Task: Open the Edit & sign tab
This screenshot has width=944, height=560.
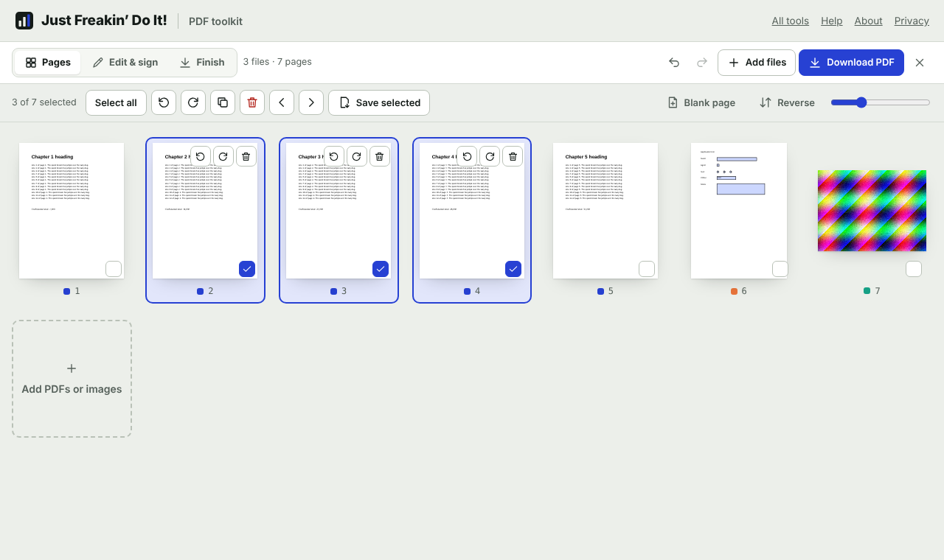Action: pyautogui.click(x=125, y=63)
